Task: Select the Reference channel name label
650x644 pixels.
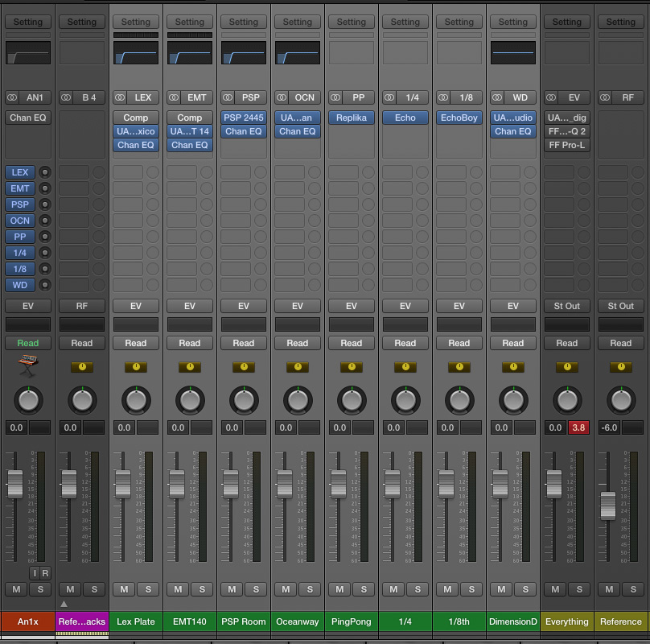Action: (621, 621)
